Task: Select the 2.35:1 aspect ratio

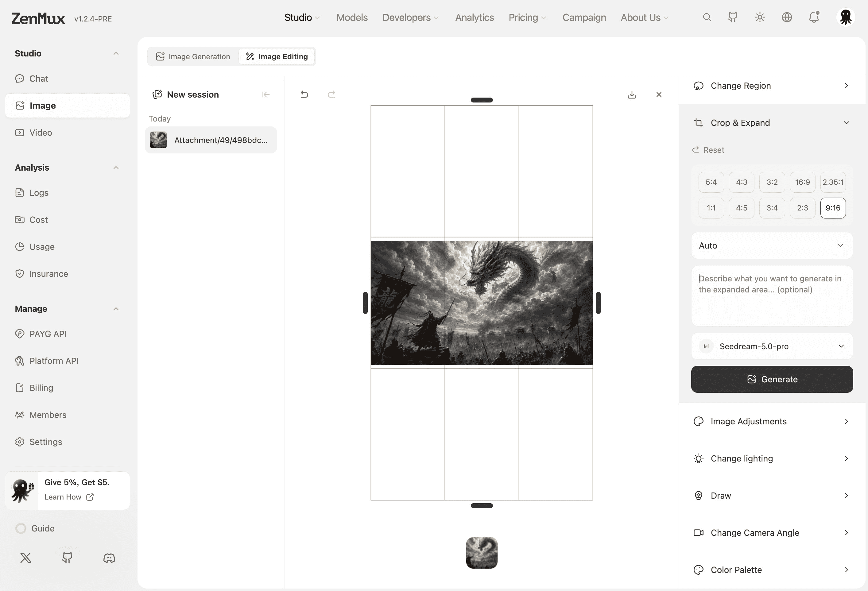Action: click(833, 182)
